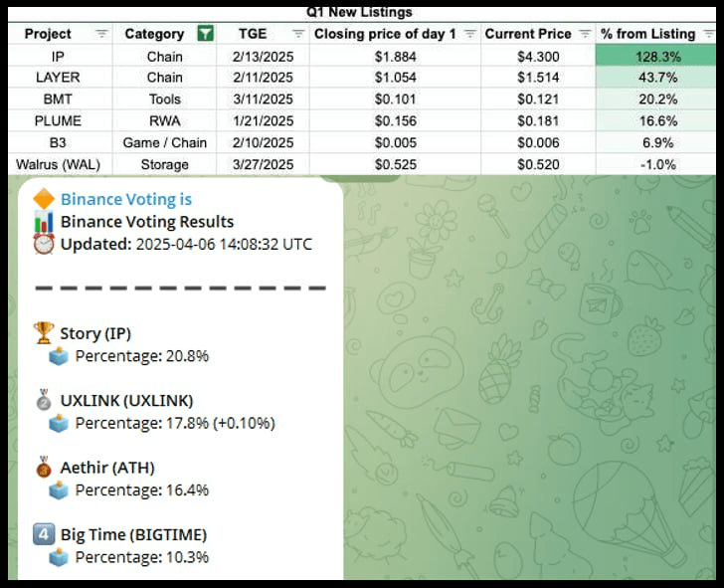The image size is (724, 588).
Task: Click the alarm clock icon beside Updated
Action: 44,244
